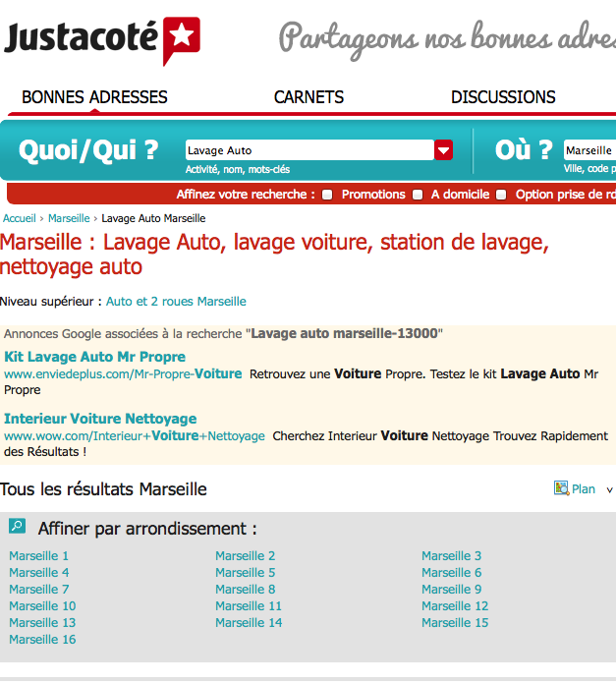Go to the Discussions tab
The image size is (616, 683).
(503, 97)
